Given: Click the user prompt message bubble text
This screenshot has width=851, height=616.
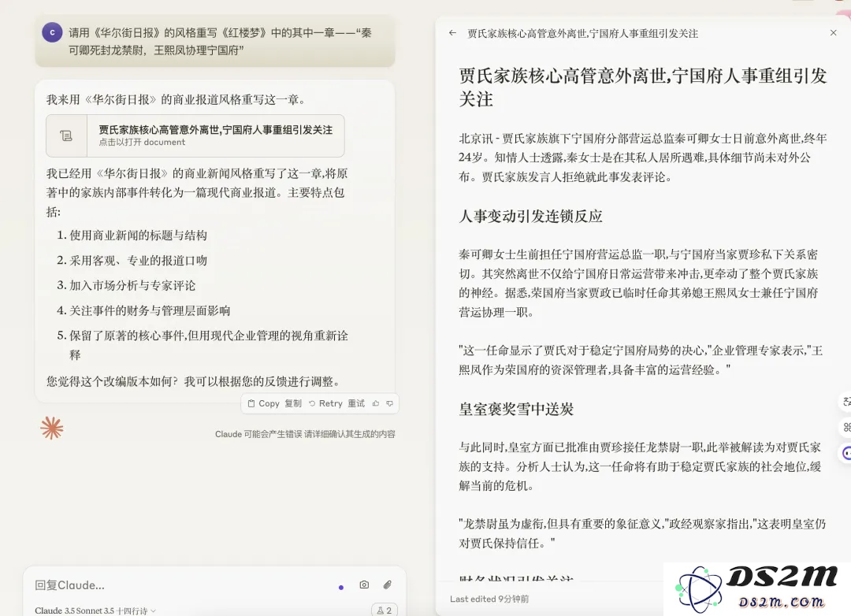Looking at the screenshot, I should [x=220, y=41].
